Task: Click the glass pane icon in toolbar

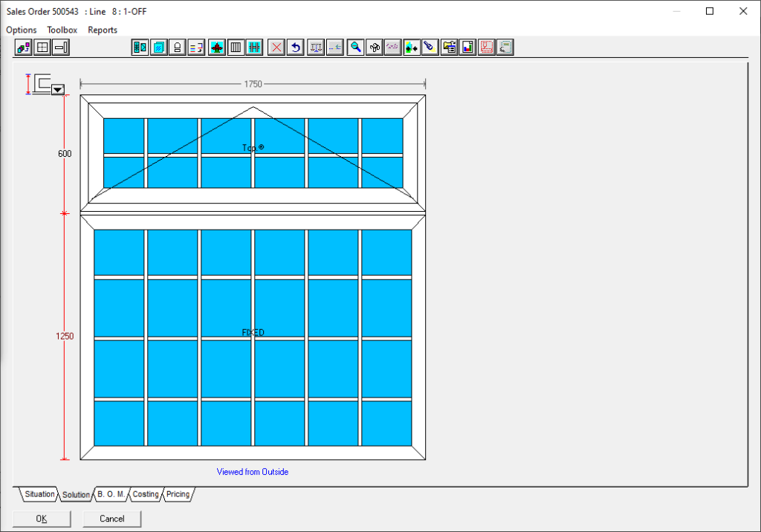Action: point(158,48)
